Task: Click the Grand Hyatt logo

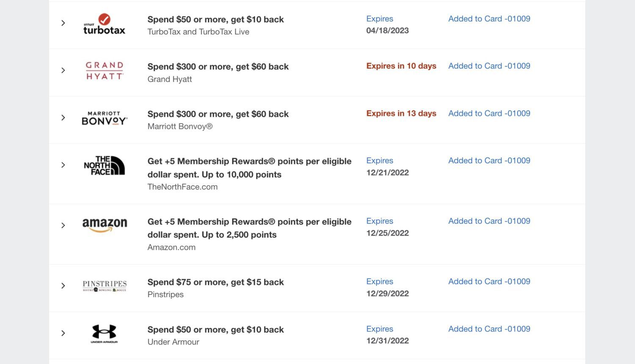Action: coord(104,70)
